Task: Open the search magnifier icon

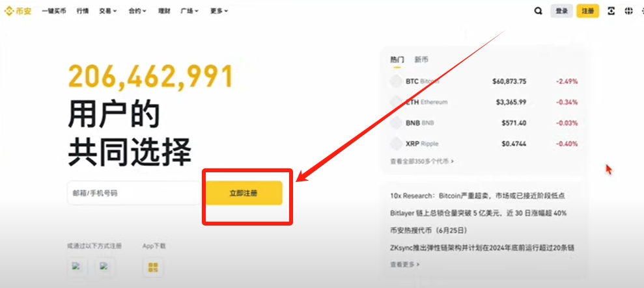Action: pyautogui.click(x=538, y=11)
